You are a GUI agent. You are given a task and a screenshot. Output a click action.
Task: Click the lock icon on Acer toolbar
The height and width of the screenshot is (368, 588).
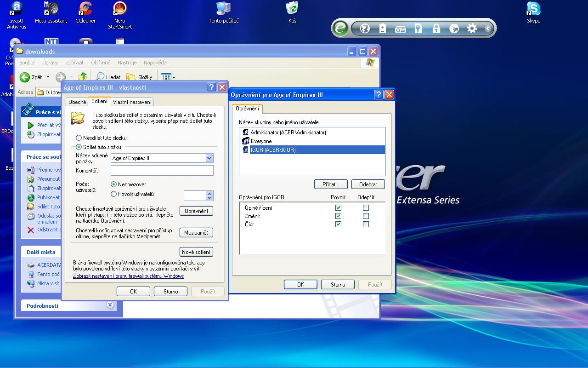coord(436,29)
